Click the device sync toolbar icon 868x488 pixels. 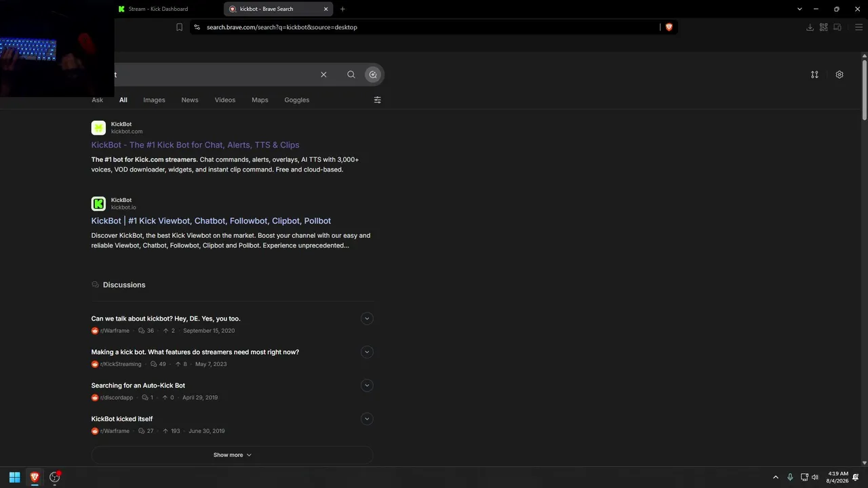click(x=837, y=27)
